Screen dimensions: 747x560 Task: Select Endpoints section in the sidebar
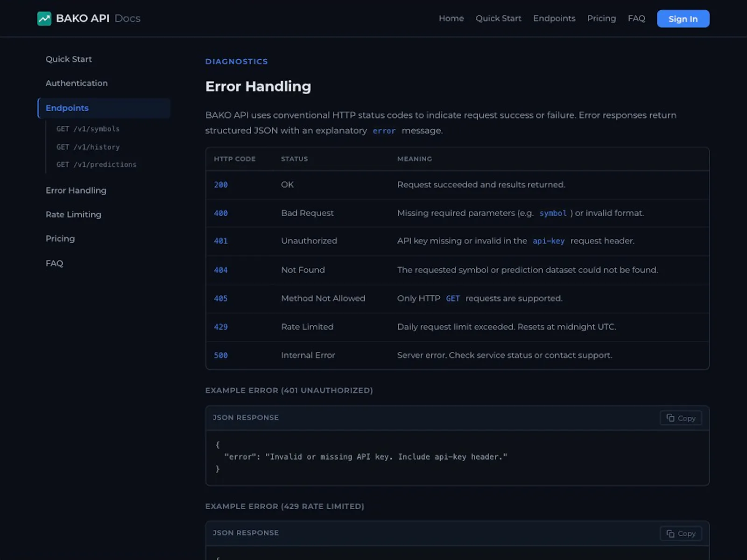coord(104,108)
